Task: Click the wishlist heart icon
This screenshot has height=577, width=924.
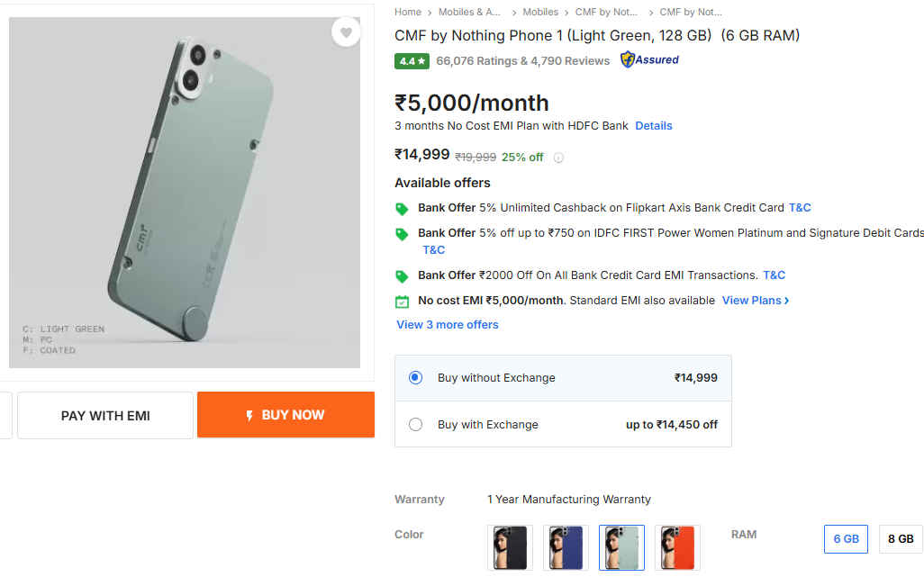Action: click(x=346, y=33)
